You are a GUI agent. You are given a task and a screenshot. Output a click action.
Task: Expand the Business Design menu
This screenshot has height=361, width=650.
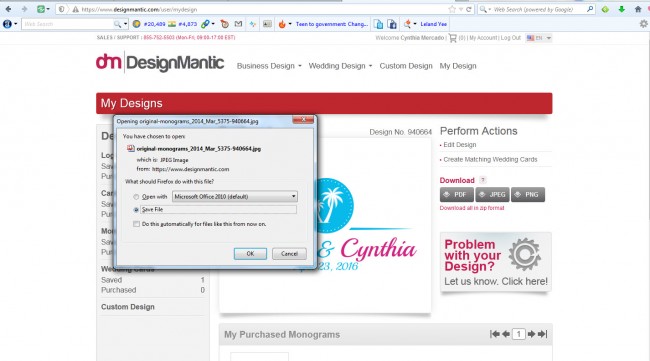click(x=269, y=66)
